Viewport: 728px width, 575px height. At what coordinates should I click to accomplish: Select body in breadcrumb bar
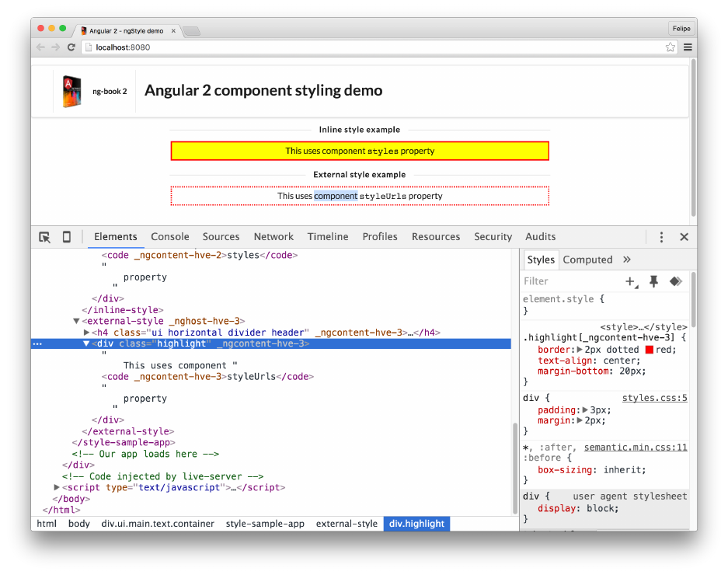pyautogui.click(x=79, y=524)
